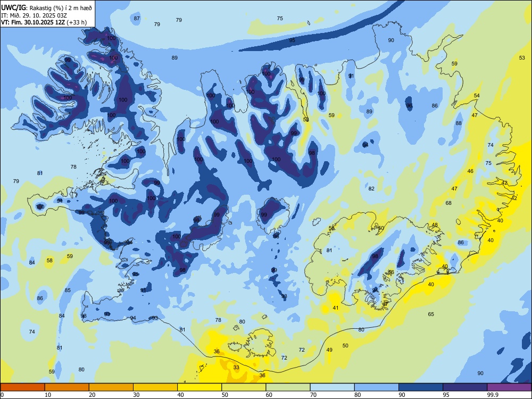Click the '58' humidity value on the map
This screenshot has height=399, width=532.
[x=49, y=261]
